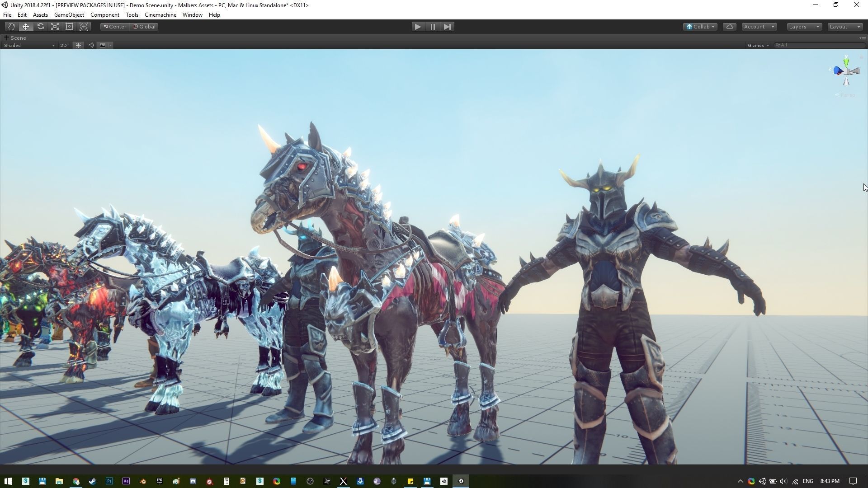Open Blender from the taskbar
This screenshot has width=868, height=488.
pos(143,481)
